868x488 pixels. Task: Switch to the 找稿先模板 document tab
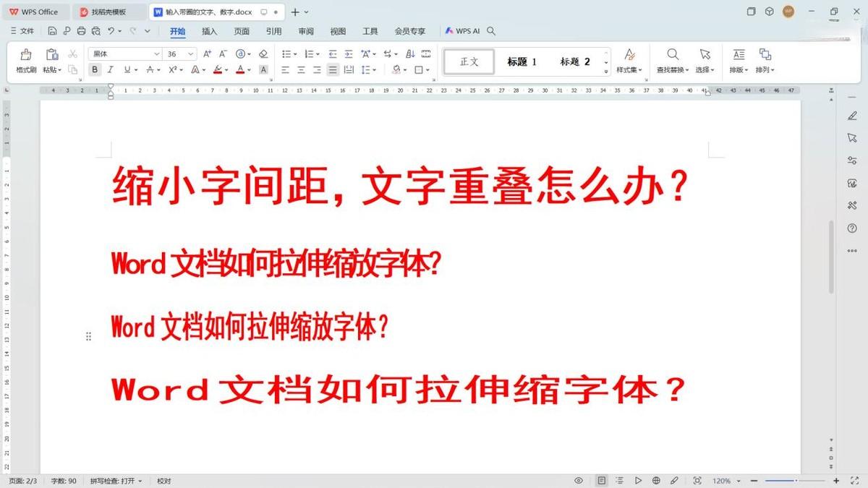point(109,12)
